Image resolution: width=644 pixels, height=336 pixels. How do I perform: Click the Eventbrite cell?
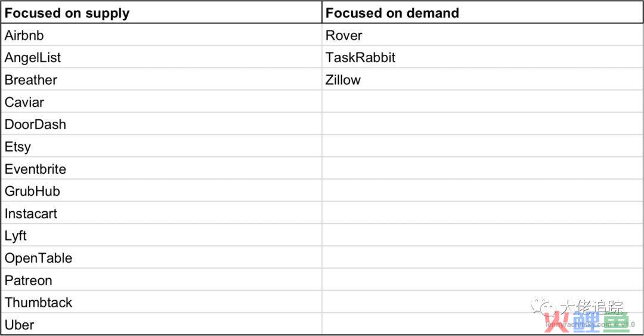pyautogui.click(x=161, y=168)
